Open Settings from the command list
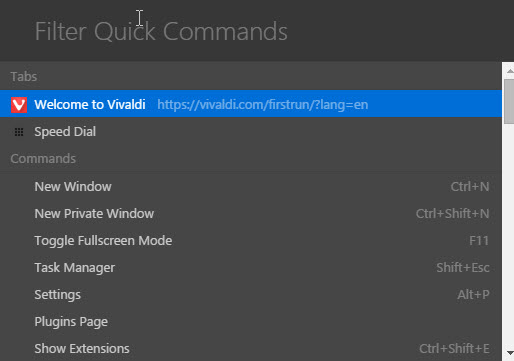The width and height of the screenshot is (514, 361). tap(251, 295)
